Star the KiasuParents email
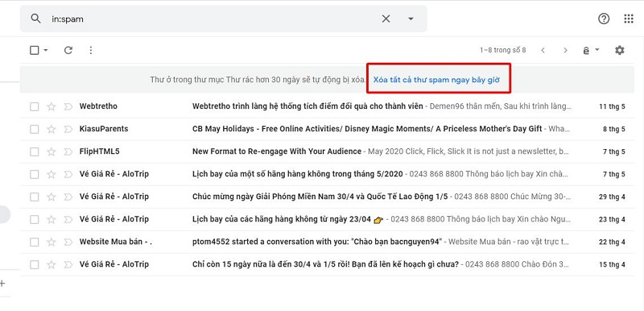This screenshot has width=644, height=311. pos(51,130)
